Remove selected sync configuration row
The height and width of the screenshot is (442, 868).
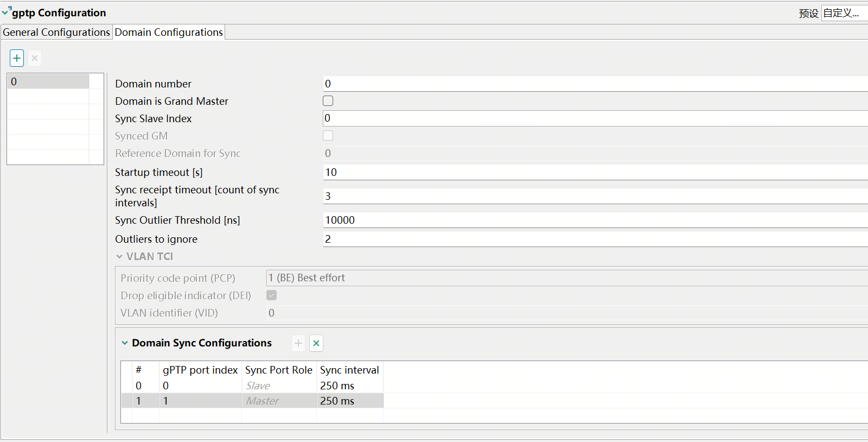(x=316, y=343)
